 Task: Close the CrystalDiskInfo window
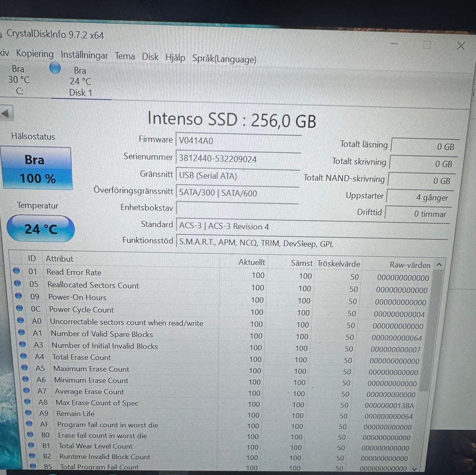461,46
